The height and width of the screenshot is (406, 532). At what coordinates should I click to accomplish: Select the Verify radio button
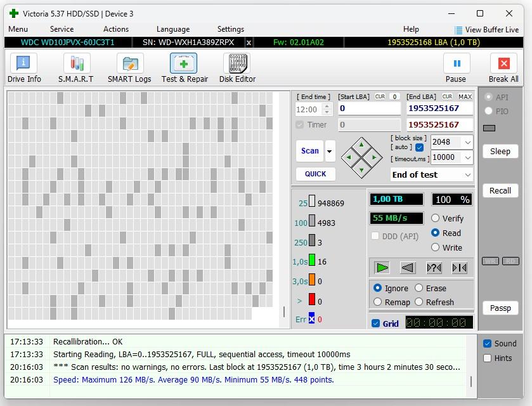tap(436, 218)
